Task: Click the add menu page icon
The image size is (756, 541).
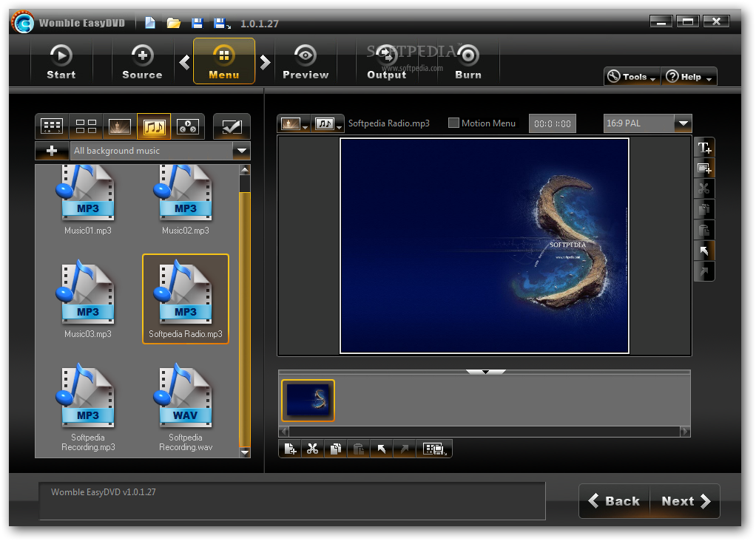Action: (290, 449)
